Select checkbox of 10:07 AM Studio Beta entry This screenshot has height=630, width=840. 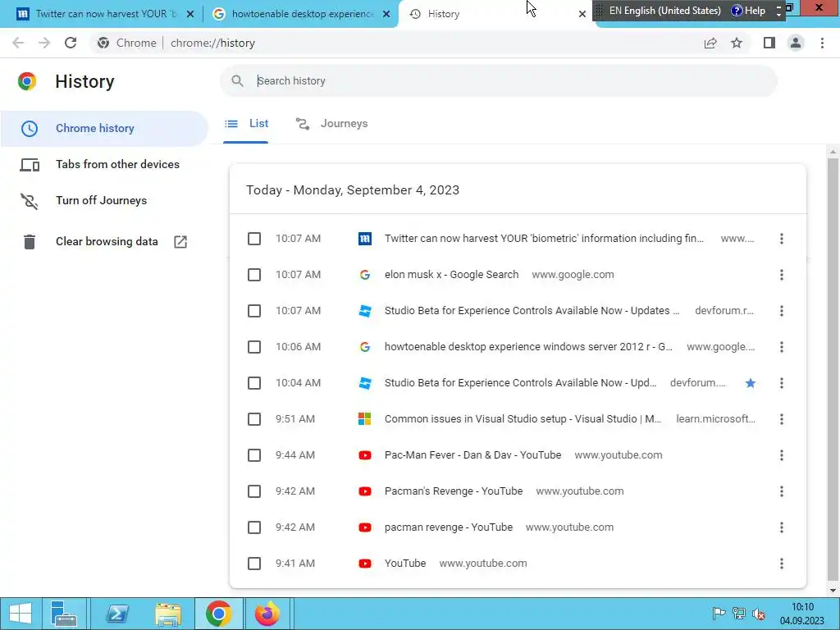click(254, 311)
